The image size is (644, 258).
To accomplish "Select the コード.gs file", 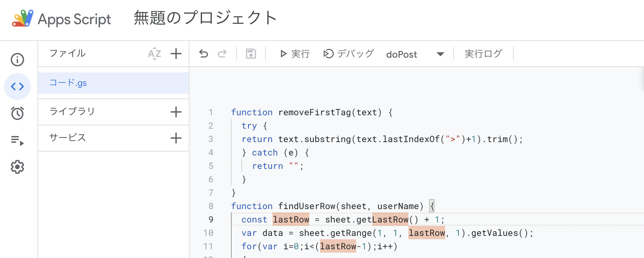I will click(113, 83).
